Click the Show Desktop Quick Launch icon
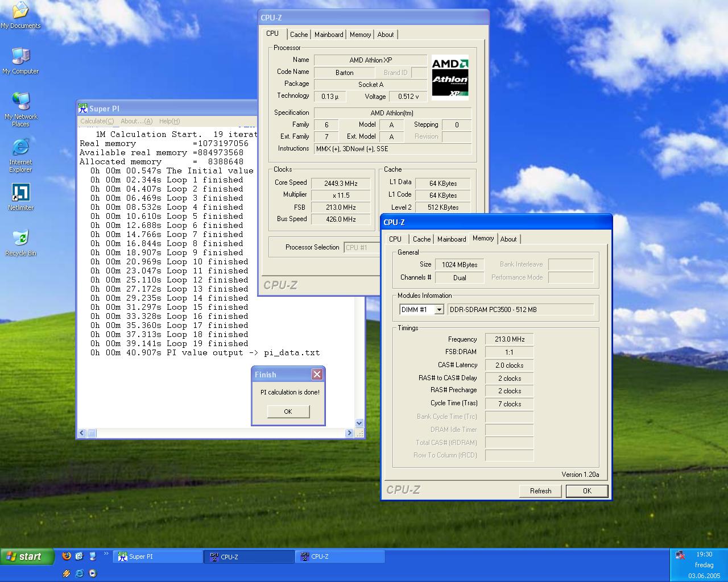The width and height of the screenshot is (728, 582). click(x=92, y=556)
